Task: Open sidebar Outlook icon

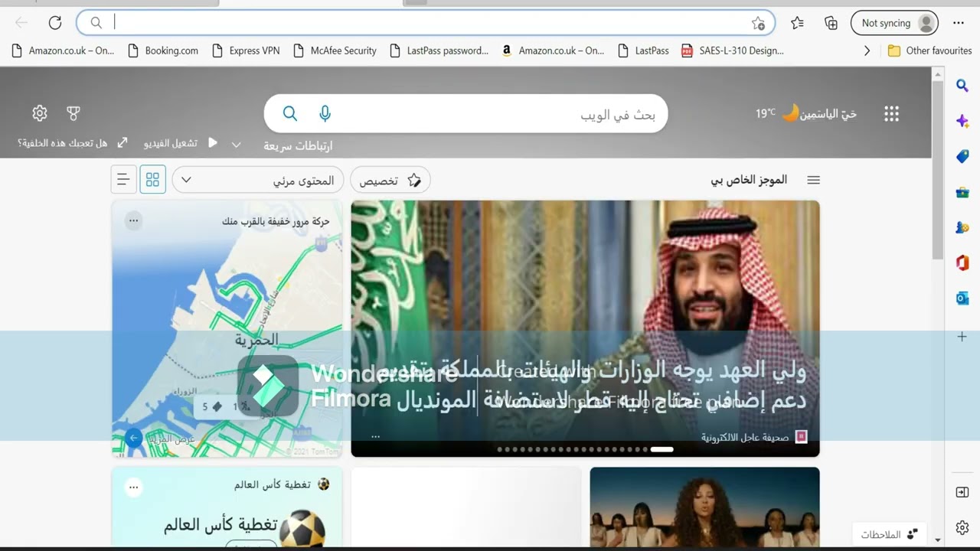Action: (962, 298)
